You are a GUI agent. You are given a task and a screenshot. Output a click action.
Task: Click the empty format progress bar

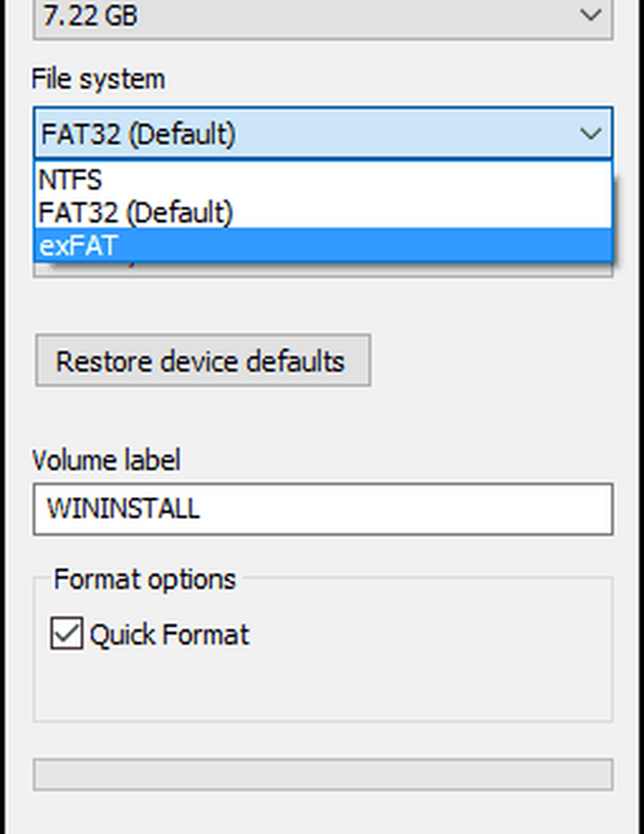coord(323,774)
